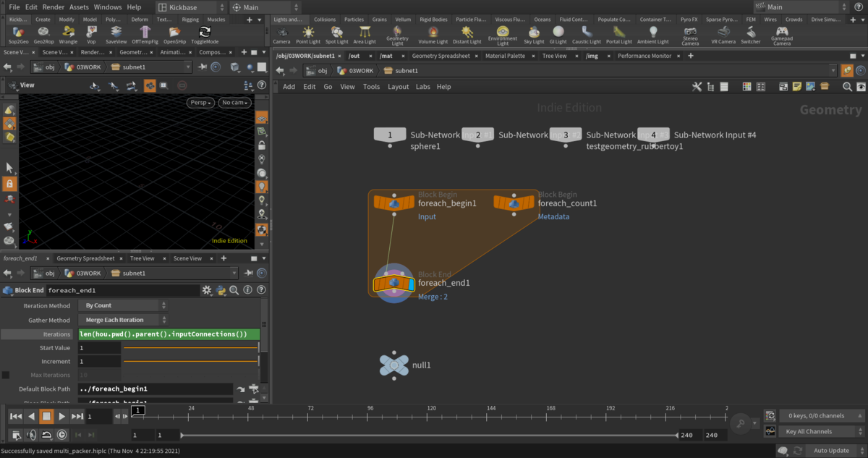
Task: Click the Iterations expression field
Action: (x=168, y=334)
